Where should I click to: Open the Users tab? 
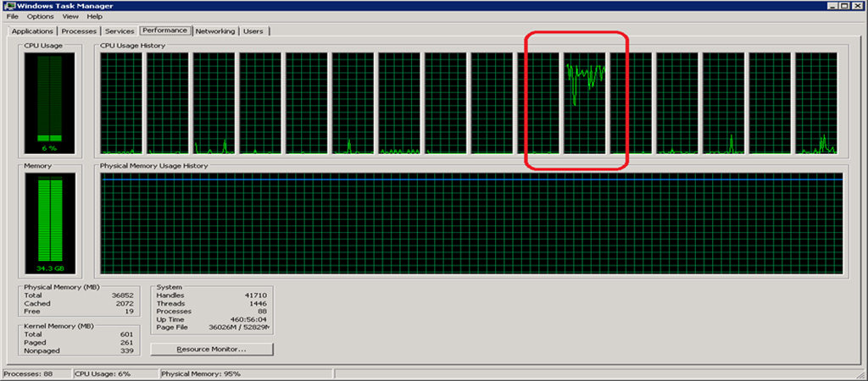pyautogui.click(x=253, y=31)
